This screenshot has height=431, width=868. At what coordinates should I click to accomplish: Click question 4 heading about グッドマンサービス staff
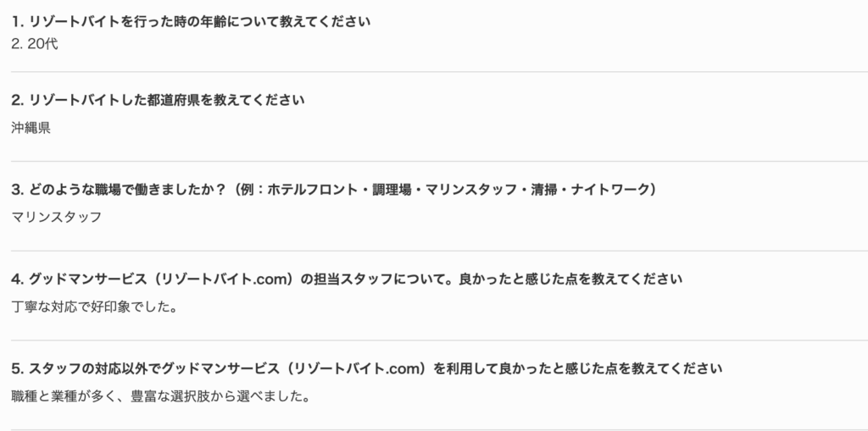pyautogui.click(x=347, y=279)
